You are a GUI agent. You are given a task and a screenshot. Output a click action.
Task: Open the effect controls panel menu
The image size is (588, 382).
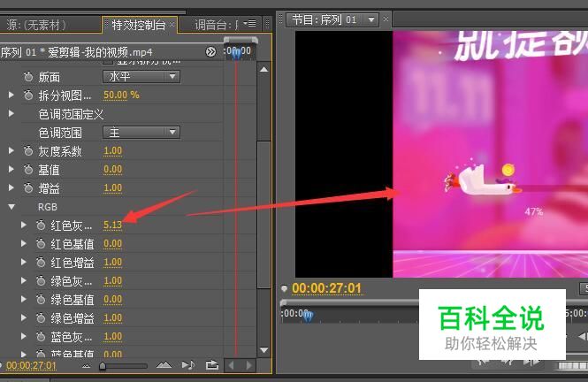[250, 24]
